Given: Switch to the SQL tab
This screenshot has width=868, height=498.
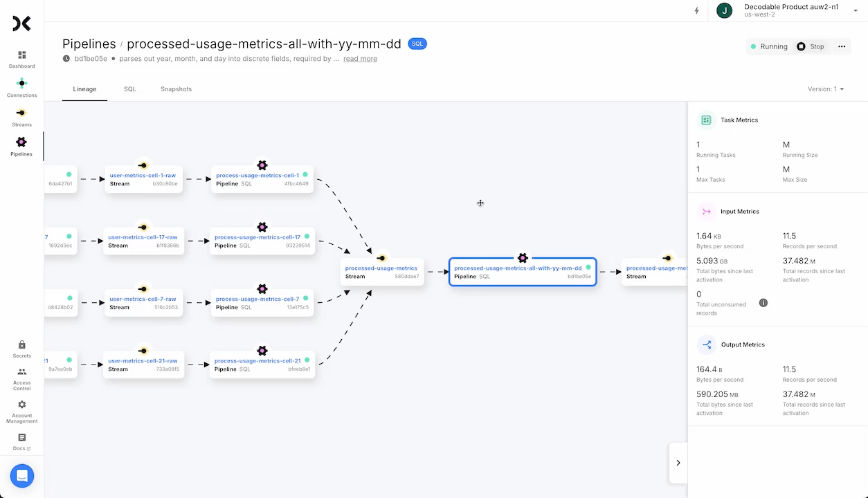Looking at the screenshot, I should coord(129,89).
